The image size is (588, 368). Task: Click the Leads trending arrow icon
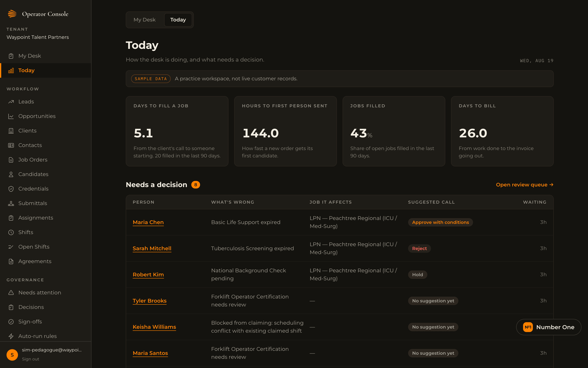[11, 102]
